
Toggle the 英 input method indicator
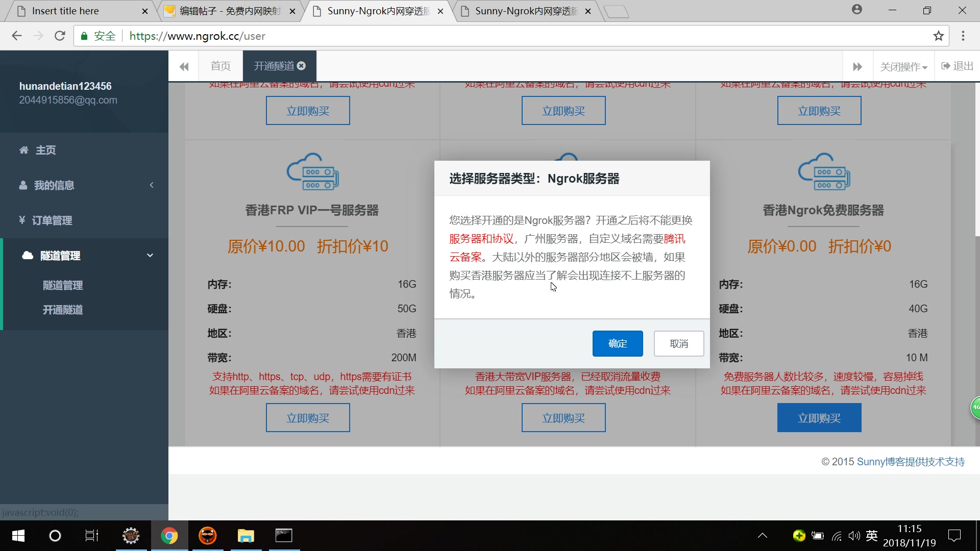[872, 536]
